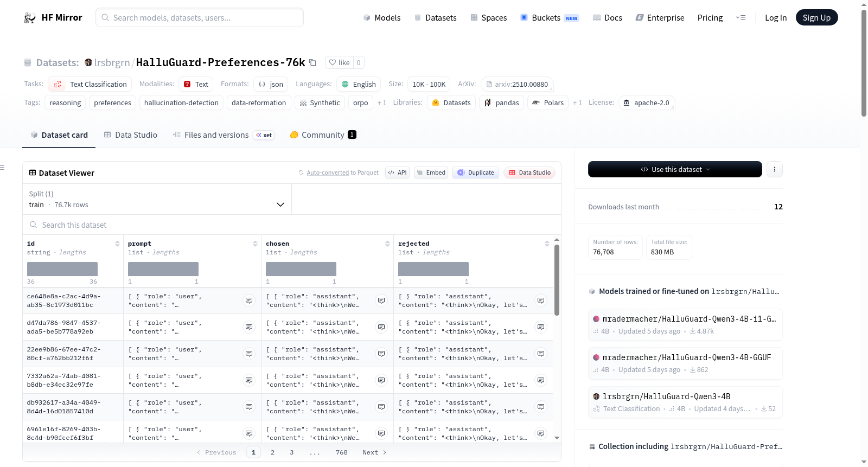Viewport: 868px width, 467px height.
Task: Jump to page 768 of dataset rows
Action: point(342,452)
